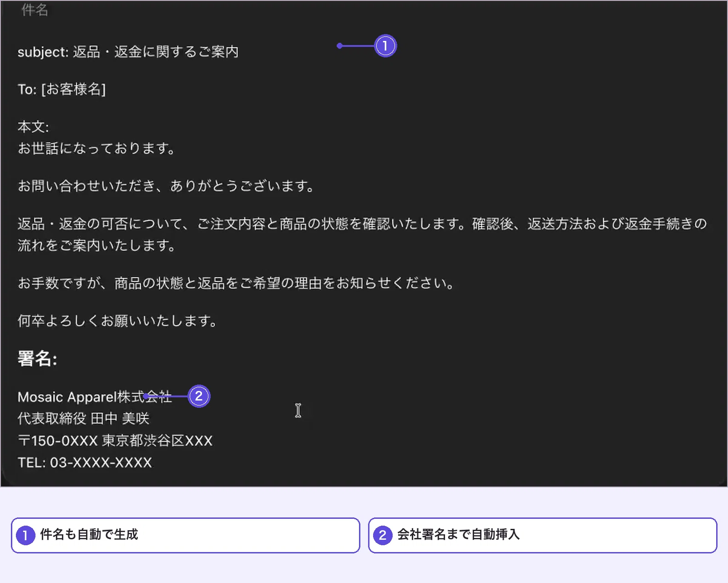
Task: Click the subject line about 返品・返金に関するご案内
Action: coord(128,52)
